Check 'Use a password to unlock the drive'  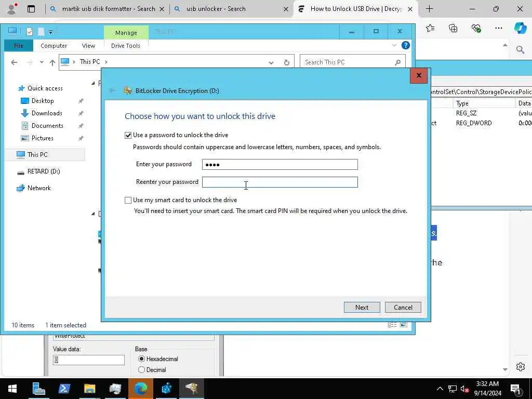[128, 135]
